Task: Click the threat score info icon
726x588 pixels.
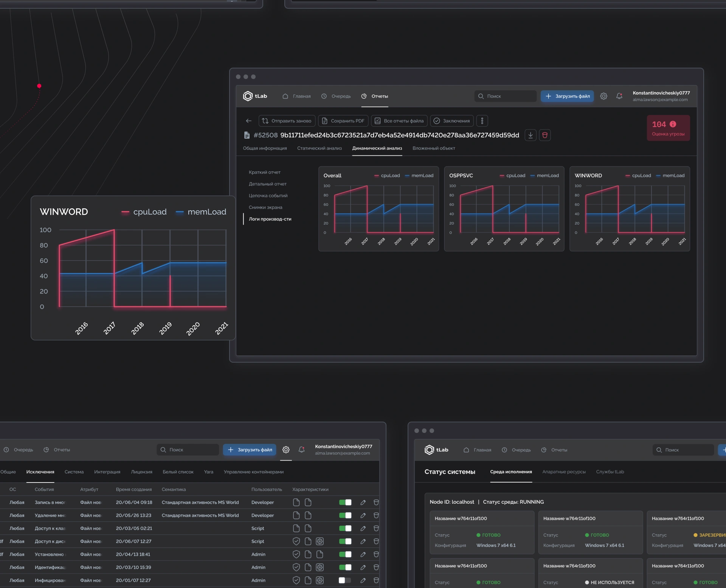Action: click(x=673, y=124)
